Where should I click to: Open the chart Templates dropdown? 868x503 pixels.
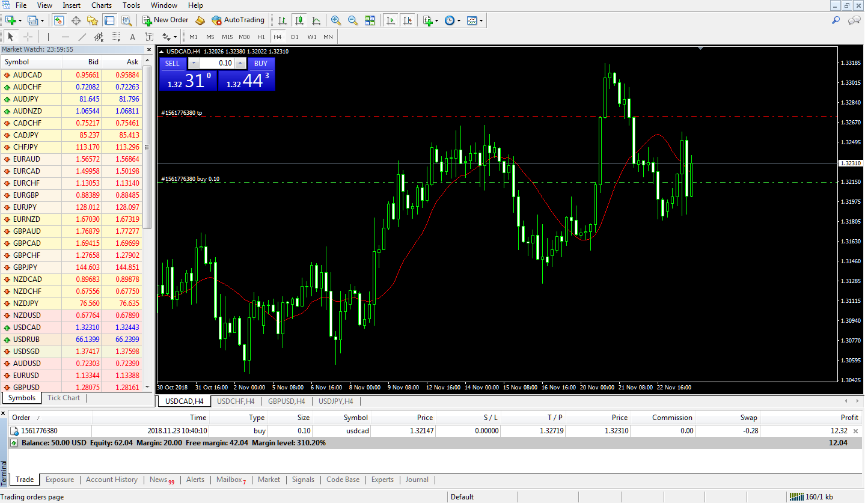point(475,20)
